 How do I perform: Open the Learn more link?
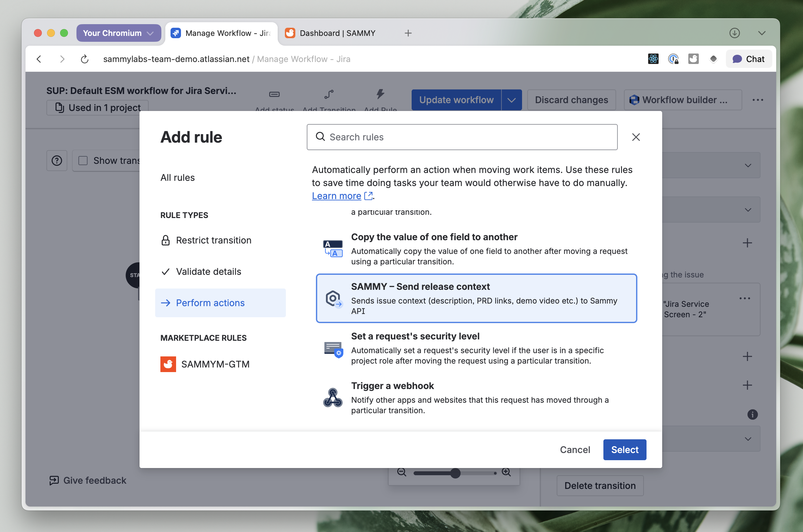pos(336,196)
